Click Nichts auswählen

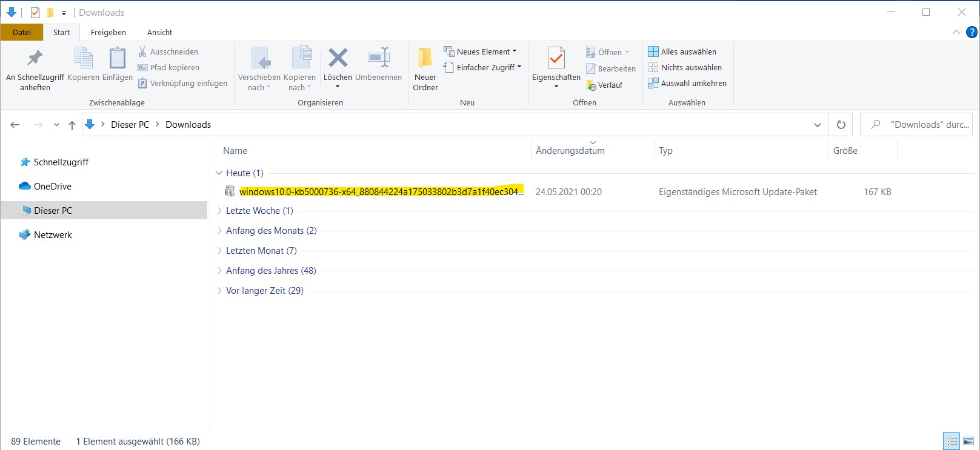(685, 67)
